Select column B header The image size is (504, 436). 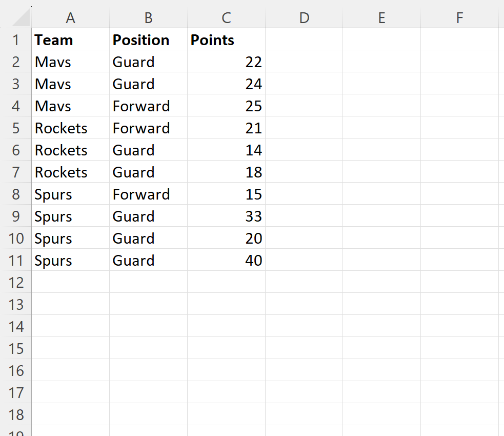pyautogui.click(x=148, y=17)
